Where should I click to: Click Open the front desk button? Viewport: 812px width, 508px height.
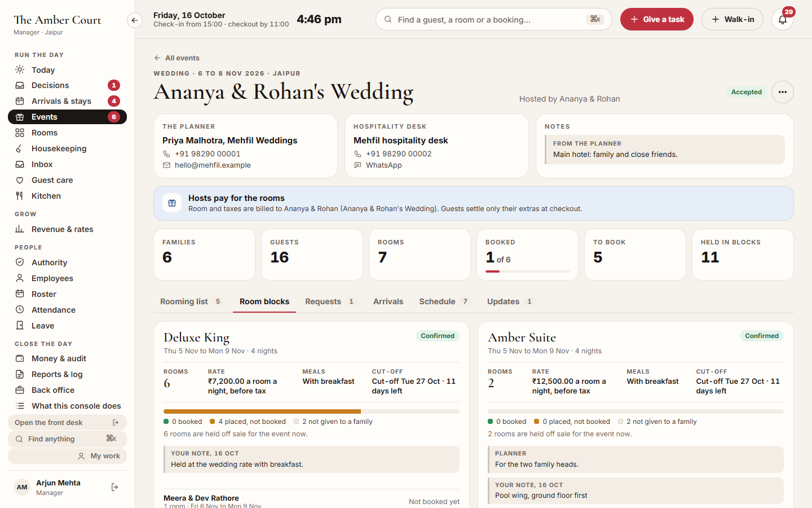coord(67,422)
